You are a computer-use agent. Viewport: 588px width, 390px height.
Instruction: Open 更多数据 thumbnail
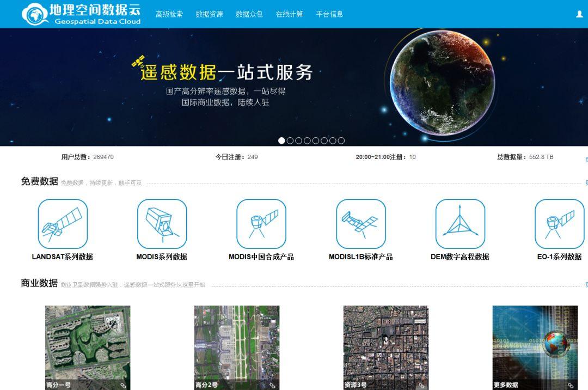(x=535, y=348)
